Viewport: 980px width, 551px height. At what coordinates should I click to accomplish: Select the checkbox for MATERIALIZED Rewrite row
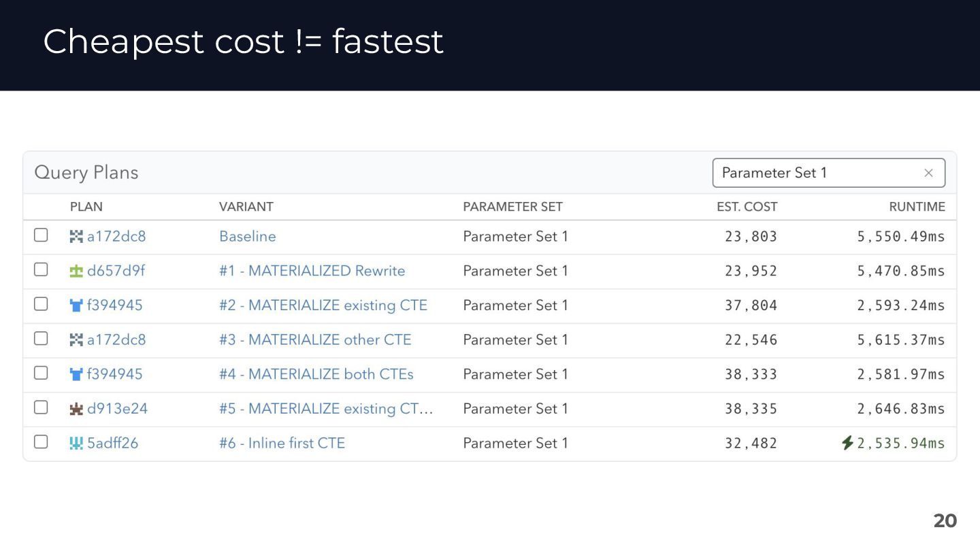pos(41,270)
